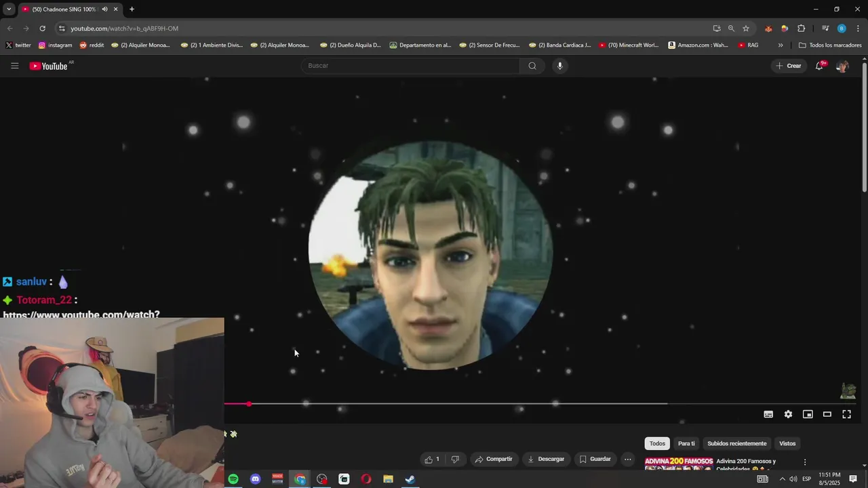Click the Compartir button
The image size is (868, 488).
494,459
